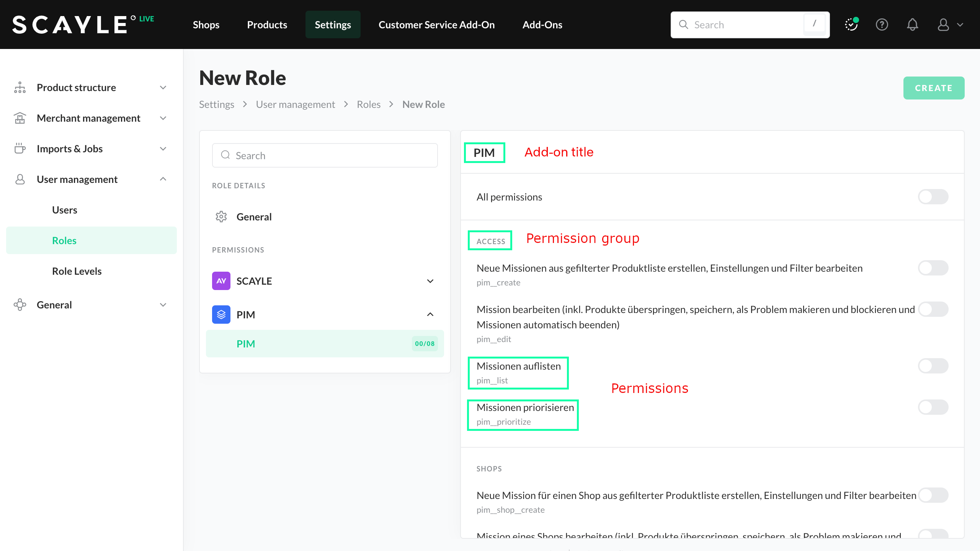This screenshot has width=980, height=551.
Task: Enable the All permissions toggle
Action: (933, 197)
